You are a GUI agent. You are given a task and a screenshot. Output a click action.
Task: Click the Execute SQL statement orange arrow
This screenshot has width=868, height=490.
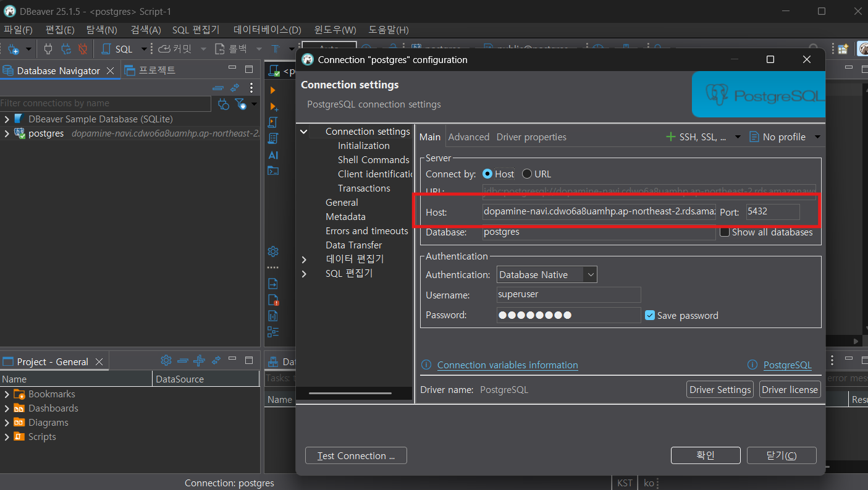273,90
